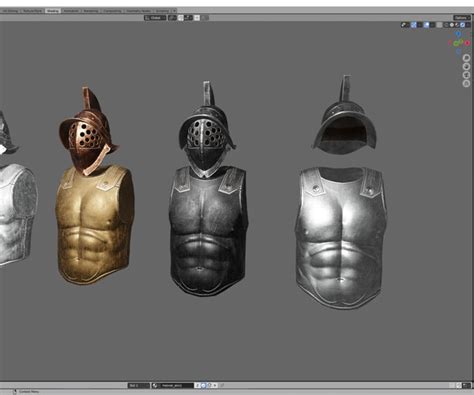The height and width of the screenshot is (395, 474).
Task: Pin the node editor material
Action: [221, 385]
